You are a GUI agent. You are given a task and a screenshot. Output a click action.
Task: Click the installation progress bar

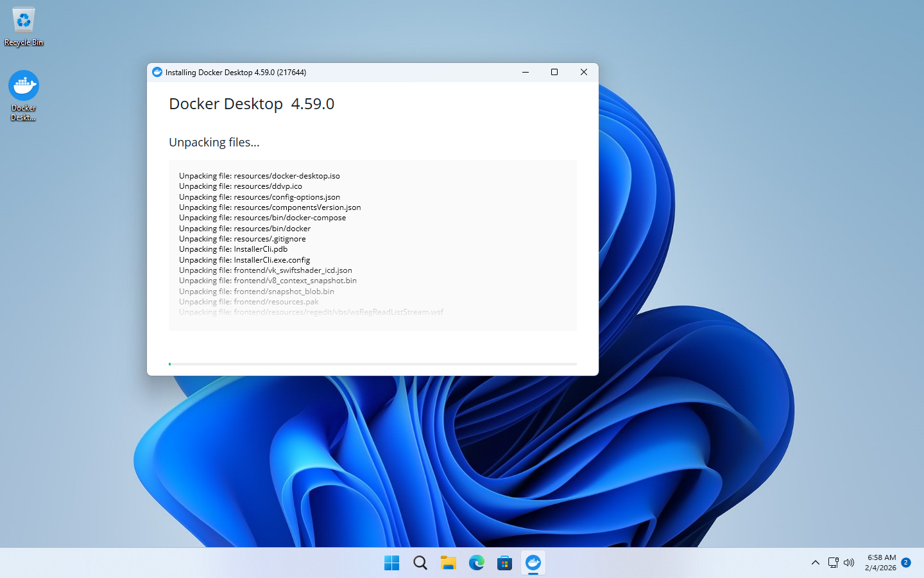(x=372, y=364)
